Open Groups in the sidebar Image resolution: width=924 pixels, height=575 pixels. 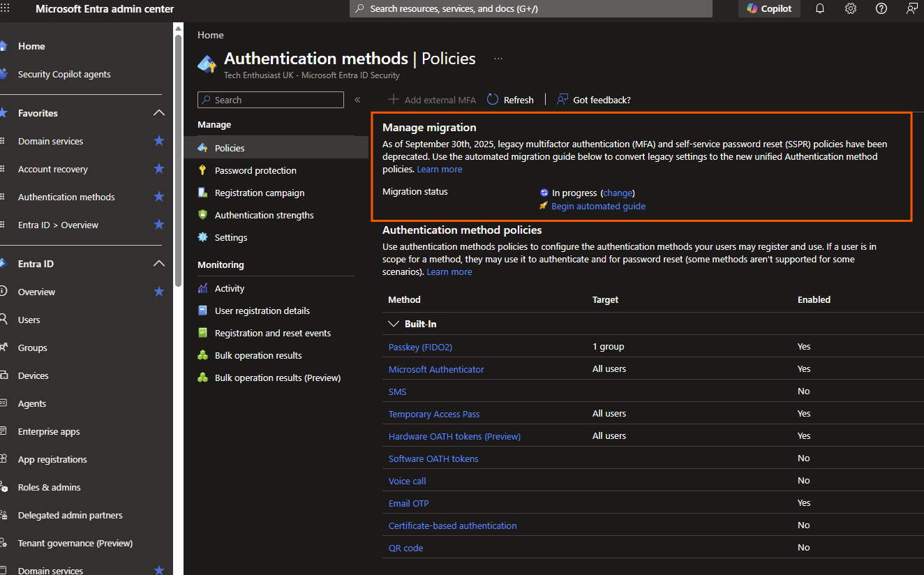(x=33, y=348)
